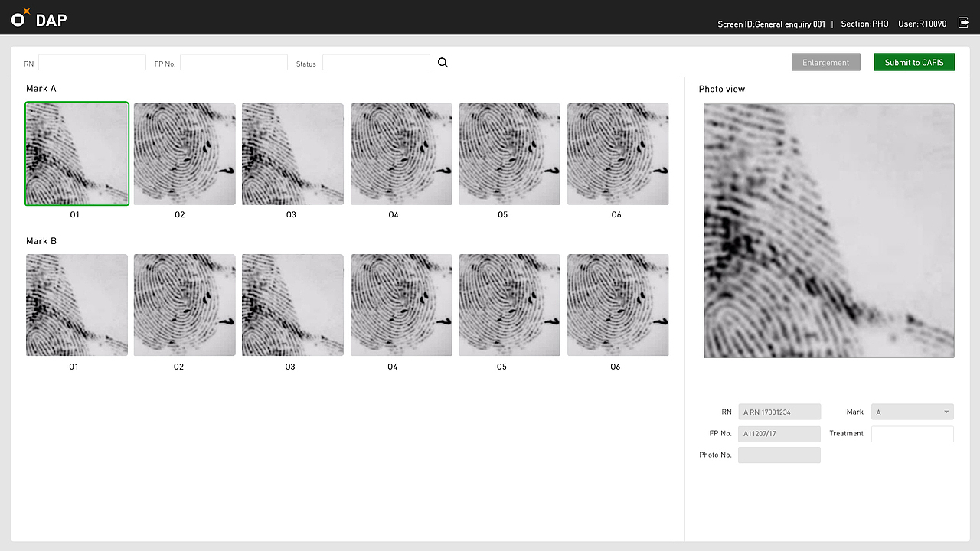This screenshot has width=980, height=551.
Task: Select thumbnail 04 under Mark A
Action: [401, 153]
